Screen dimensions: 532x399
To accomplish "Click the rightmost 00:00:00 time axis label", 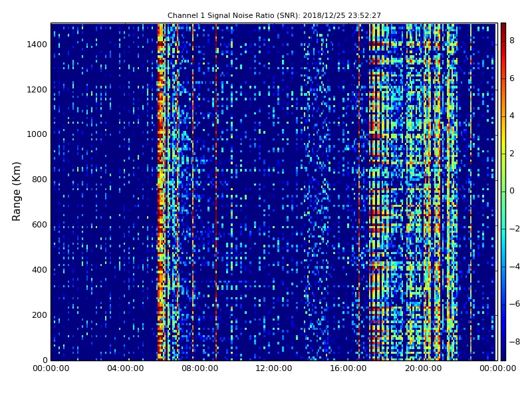I will point(497,368).
